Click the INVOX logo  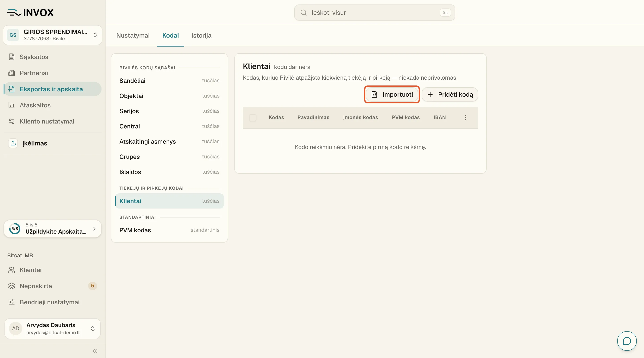pos(30,13)
